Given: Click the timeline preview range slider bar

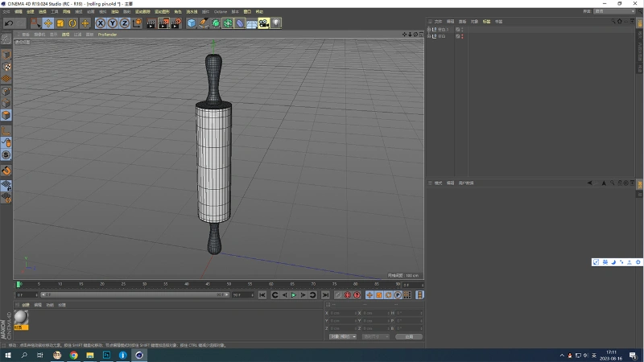Looking at the screenshot, I should (x=134, y=294).
